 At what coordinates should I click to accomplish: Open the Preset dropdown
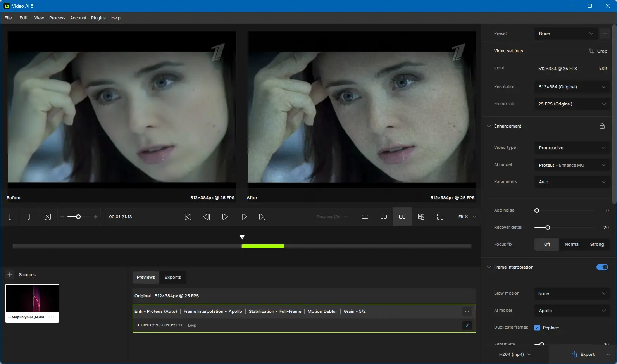(x=566, y=33)
